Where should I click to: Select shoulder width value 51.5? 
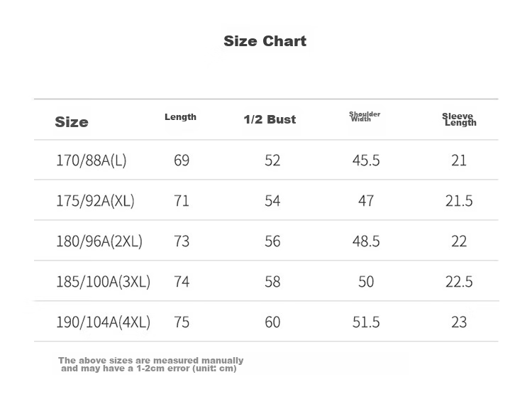click(x=366, y=322)
